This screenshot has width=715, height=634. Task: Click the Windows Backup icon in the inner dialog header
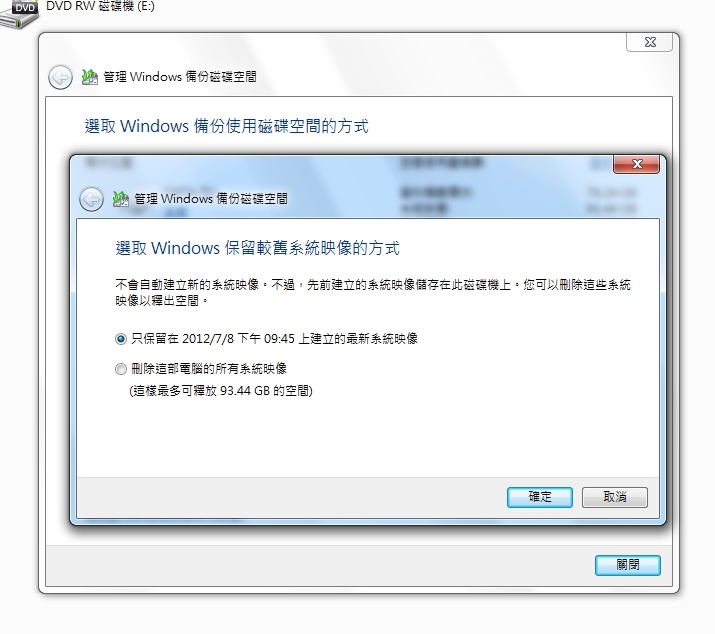[x=121, y=199]
